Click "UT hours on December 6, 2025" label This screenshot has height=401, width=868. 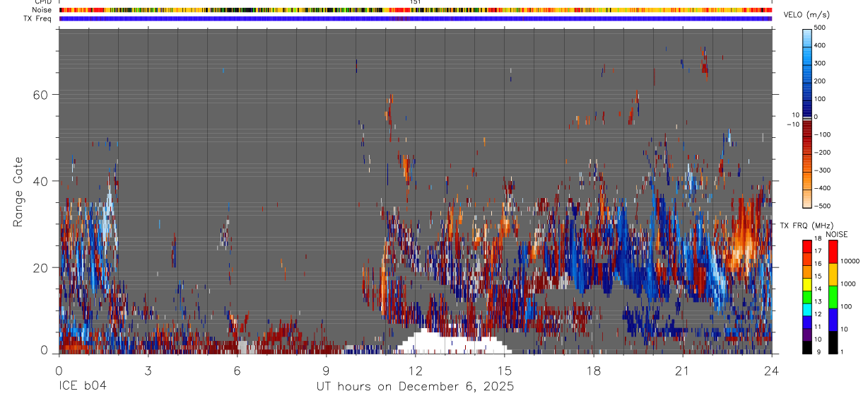[414, 387]
